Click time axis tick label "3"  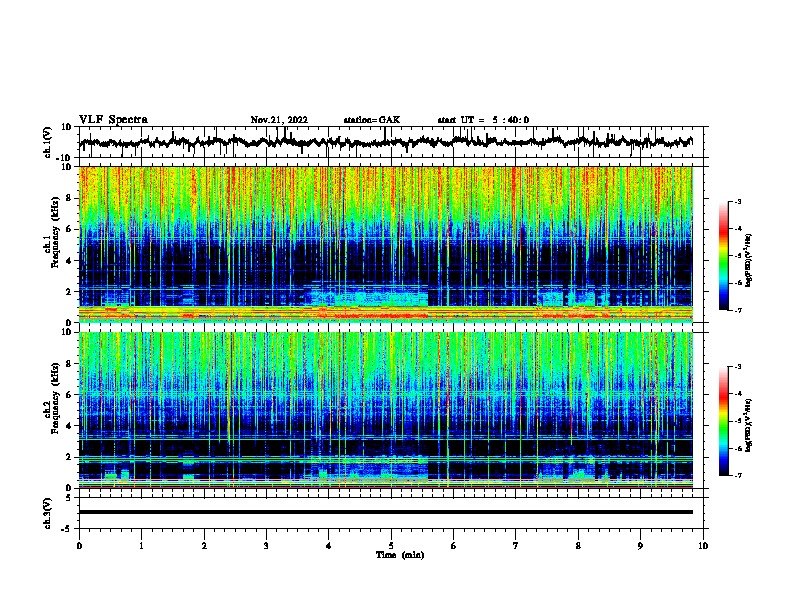[x=266, y=546]
